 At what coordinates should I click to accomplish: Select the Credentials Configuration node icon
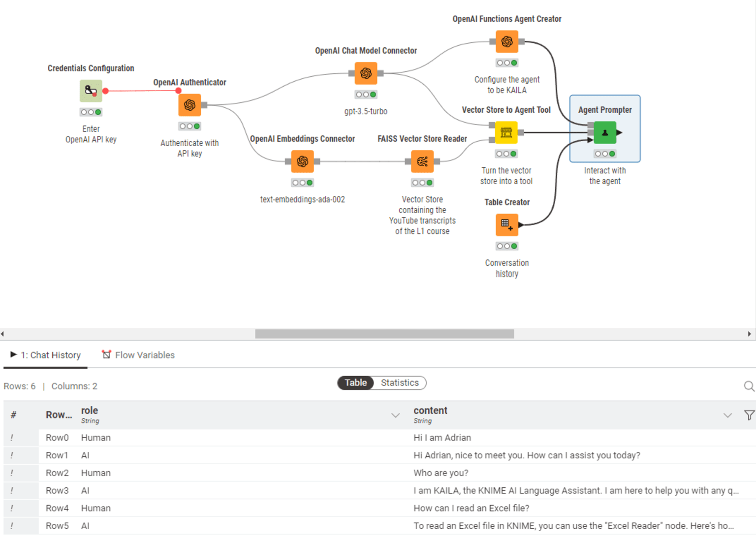point(91,91)
